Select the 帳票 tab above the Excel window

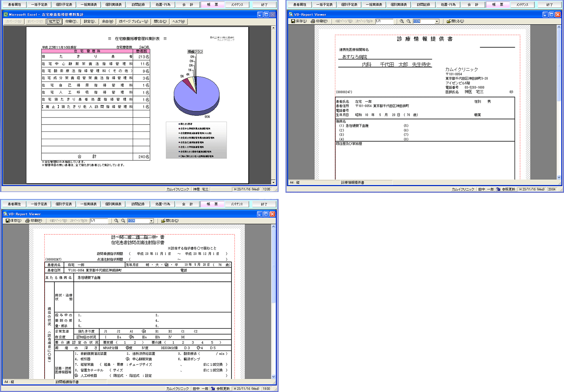(212, 5)
